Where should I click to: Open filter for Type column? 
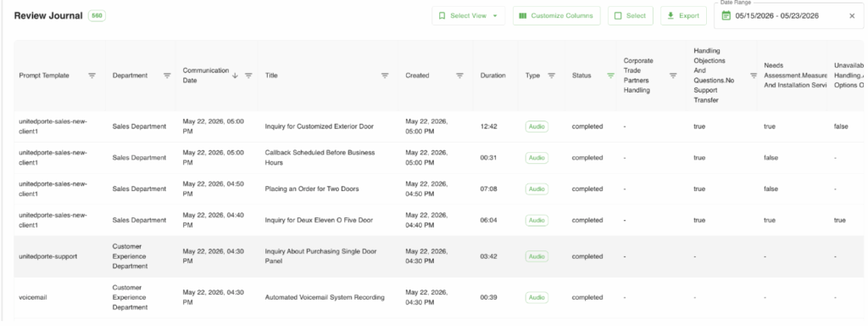pos(551,76)
